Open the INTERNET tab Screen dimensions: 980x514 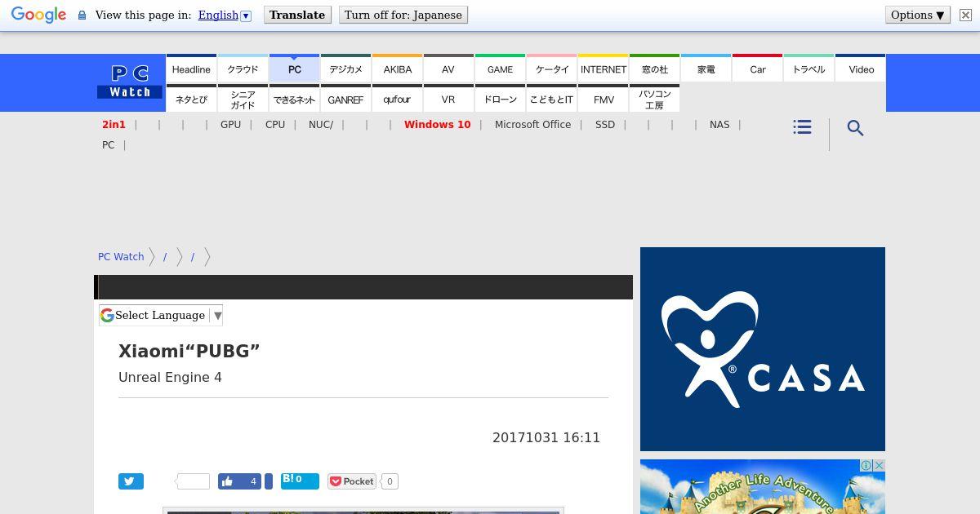(603, 69)
